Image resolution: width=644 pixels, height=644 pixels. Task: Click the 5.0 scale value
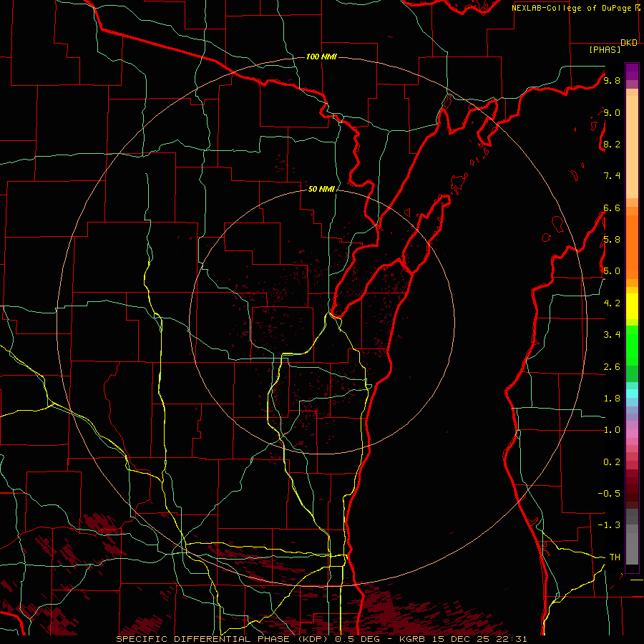pos(612,271)
